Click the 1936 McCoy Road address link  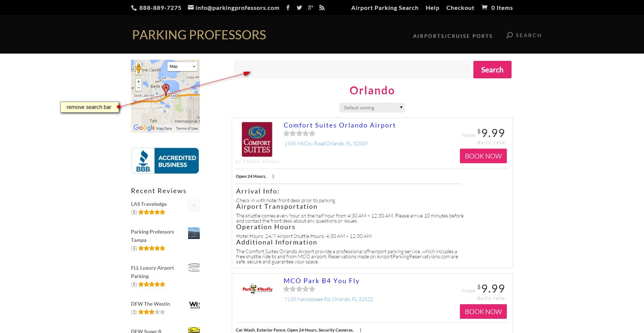[x=326, y=144]
